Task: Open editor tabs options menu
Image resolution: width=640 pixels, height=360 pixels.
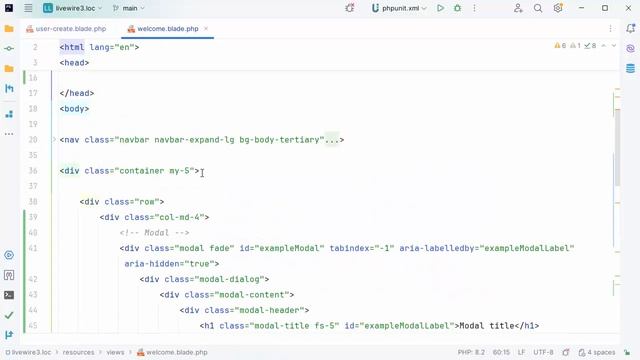Action: pos(610,29)
